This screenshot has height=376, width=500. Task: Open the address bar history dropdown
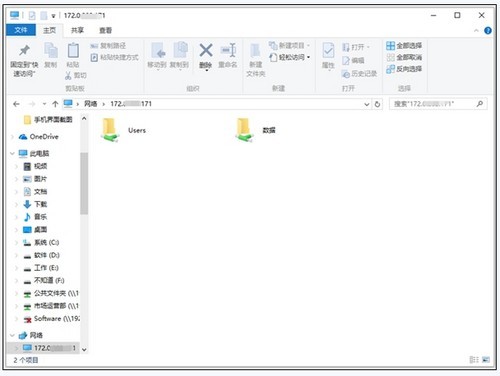coord(367,104)
